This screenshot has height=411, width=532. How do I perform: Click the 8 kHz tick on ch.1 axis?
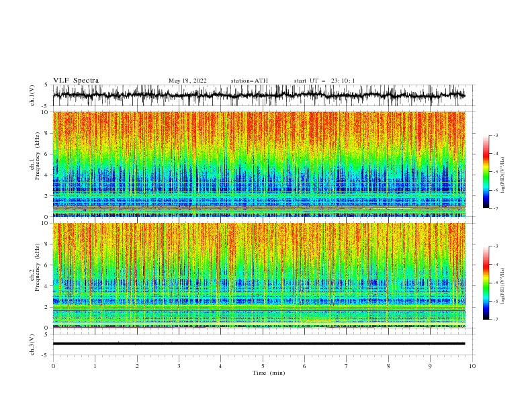click(47, 133)
